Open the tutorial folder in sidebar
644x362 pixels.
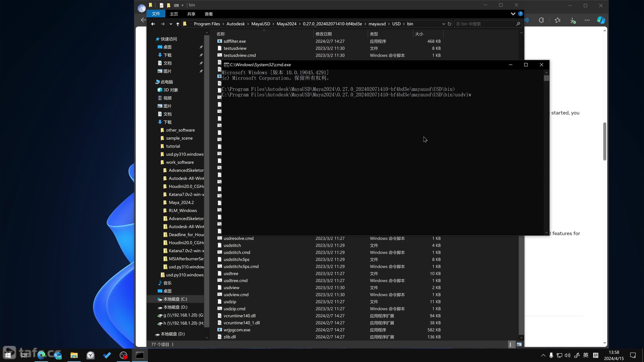[x=173, y=146]
